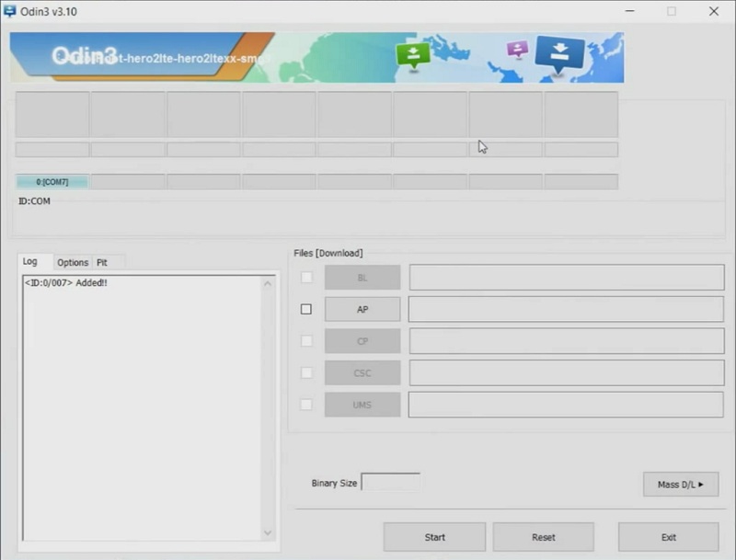Select the 0:[COM7] port slot
This screenshot has height=560, width=736.
(52, 181)
